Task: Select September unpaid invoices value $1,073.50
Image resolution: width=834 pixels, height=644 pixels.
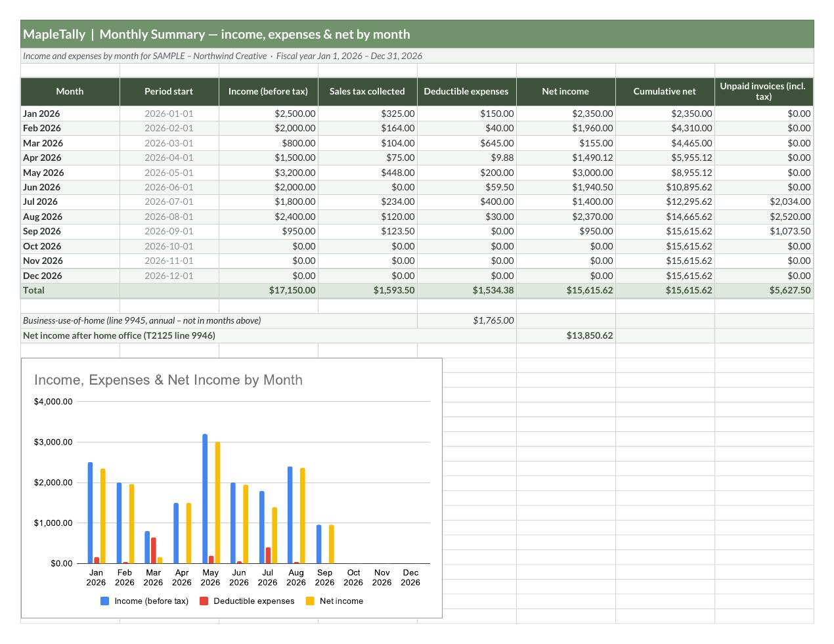Action: pos(764,231)
